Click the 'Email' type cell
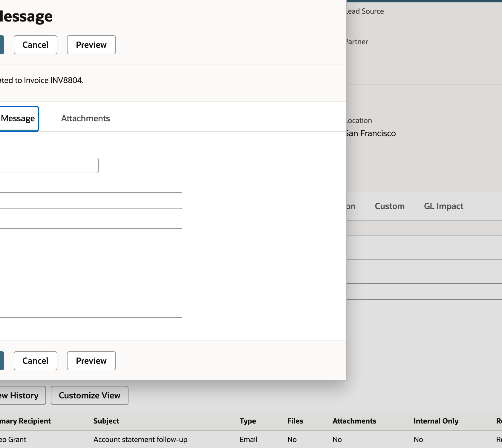 248,440
